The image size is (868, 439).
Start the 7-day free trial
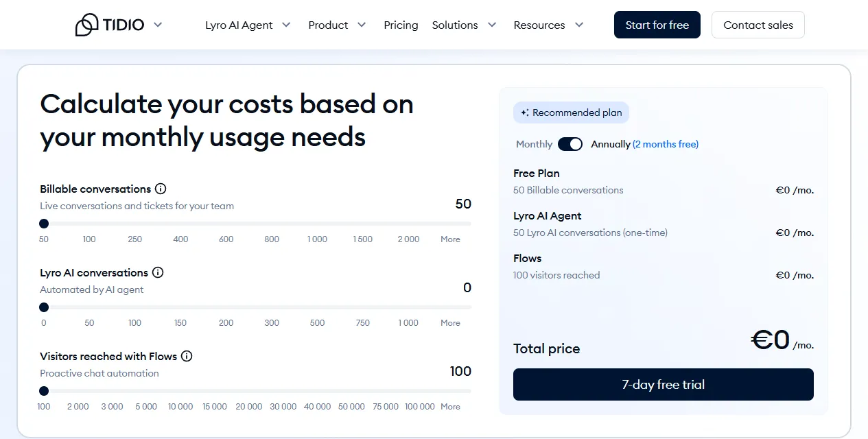point(664,385)
